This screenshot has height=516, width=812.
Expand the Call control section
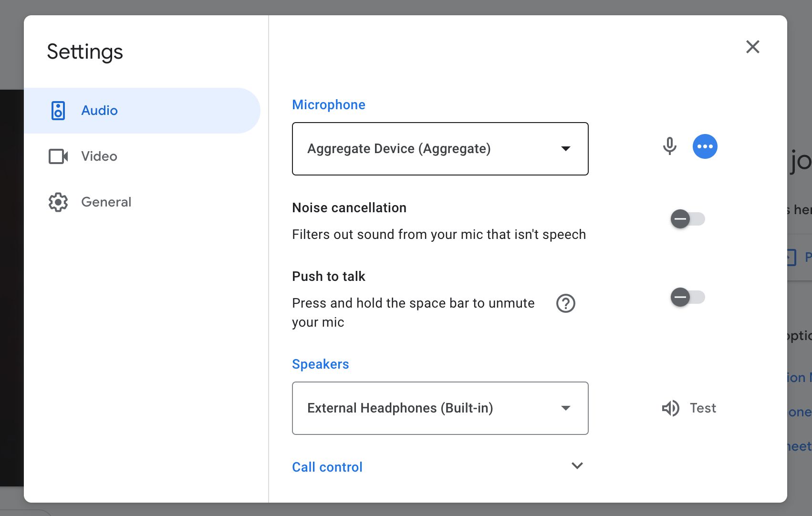pos(577,466)
